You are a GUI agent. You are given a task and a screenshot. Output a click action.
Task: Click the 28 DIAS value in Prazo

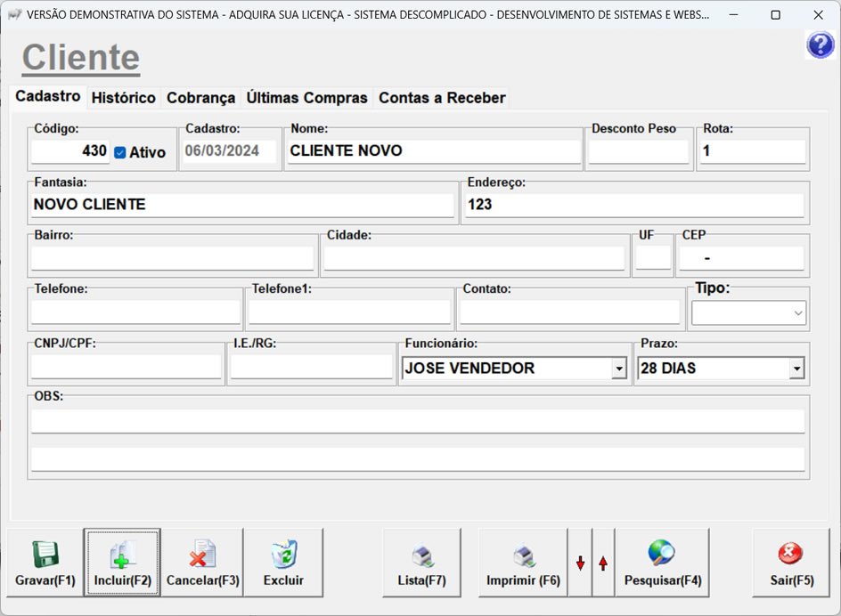pyautogui.click(x=668, y=369)
